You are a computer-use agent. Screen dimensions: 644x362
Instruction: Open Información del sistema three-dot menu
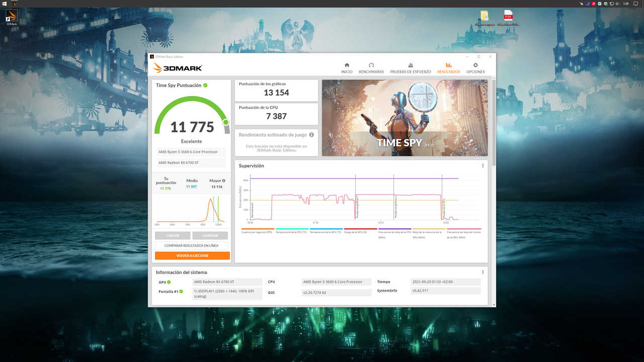[x=483, y=273]
